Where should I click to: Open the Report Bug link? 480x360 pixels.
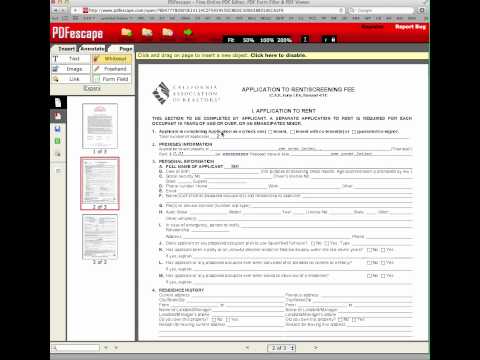(x=410, y=27)
